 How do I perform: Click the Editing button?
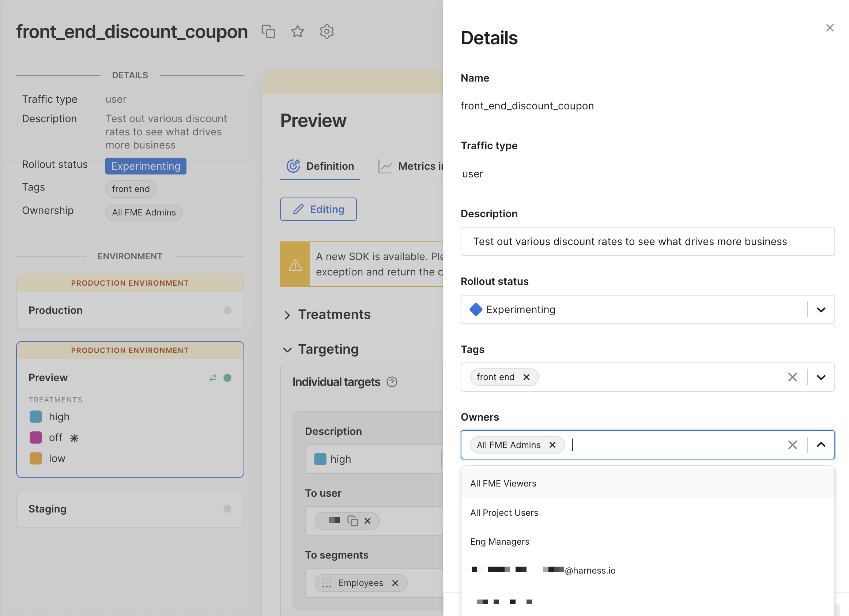pyautogui.click(x=318, y=209)
